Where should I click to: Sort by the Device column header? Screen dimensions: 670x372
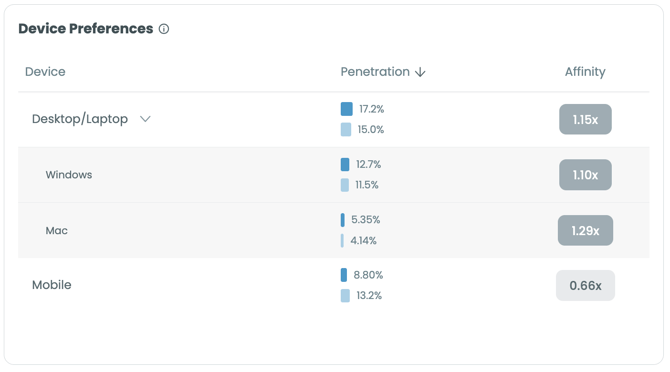[45, 72]
